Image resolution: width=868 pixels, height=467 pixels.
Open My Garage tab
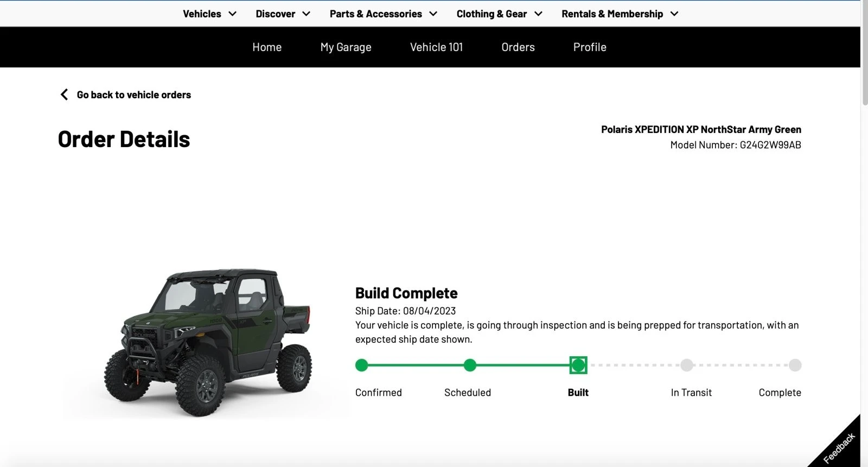pos(346,47)
